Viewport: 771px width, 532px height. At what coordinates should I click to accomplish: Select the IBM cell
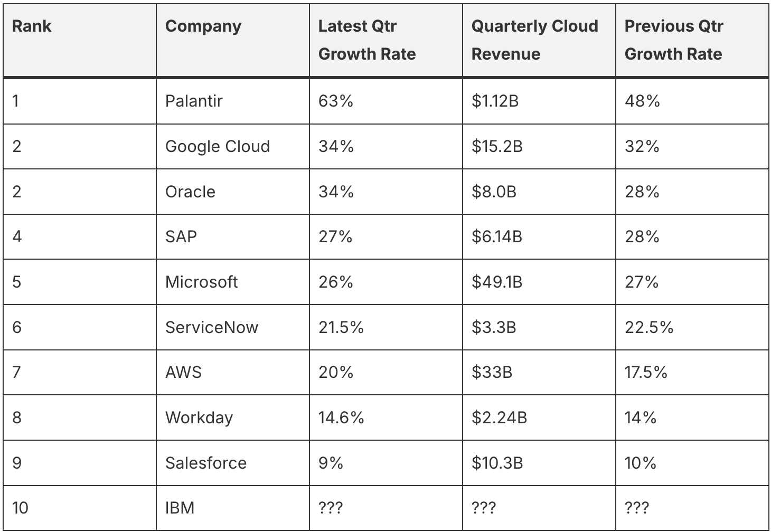click(x=180, y=508)
